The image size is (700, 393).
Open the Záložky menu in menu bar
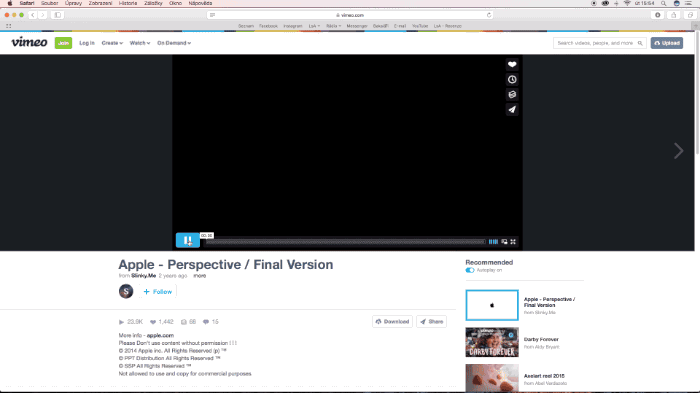point(153,3)
